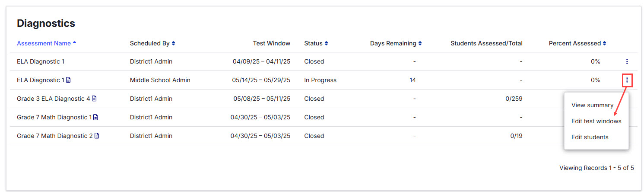
Task: Sort the Status column
Action: pos(316,43)
